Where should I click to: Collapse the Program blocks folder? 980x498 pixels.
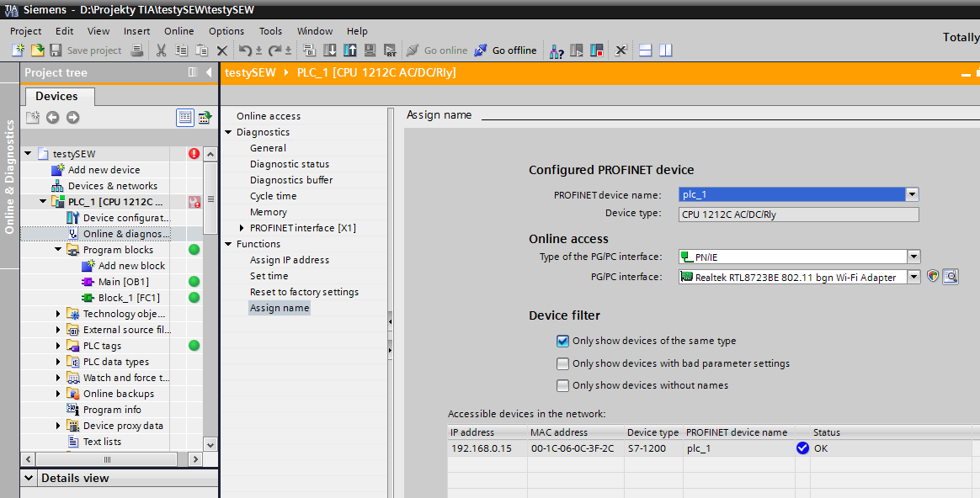click(x=58, y=249)
